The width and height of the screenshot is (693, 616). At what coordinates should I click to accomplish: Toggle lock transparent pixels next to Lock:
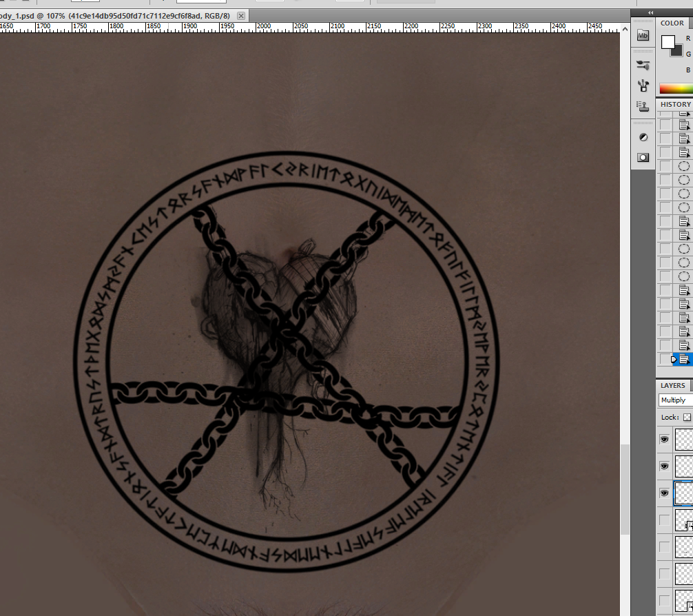[x=687, y=418]
